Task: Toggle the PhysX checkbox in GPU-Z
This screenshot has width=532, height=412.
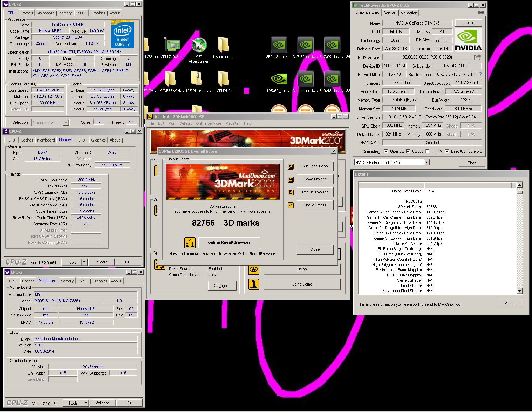Action: [428, 151]
